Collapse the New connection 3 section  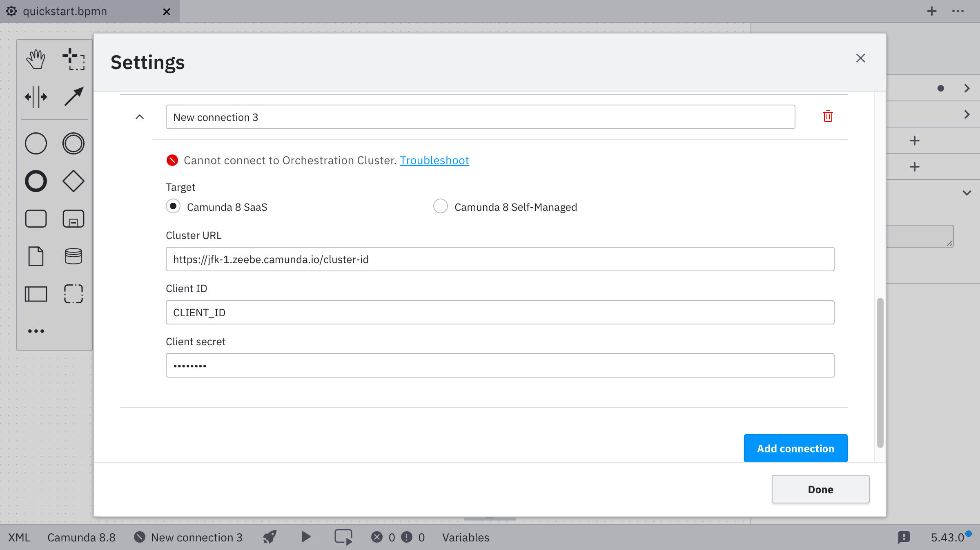pos(140,117)
